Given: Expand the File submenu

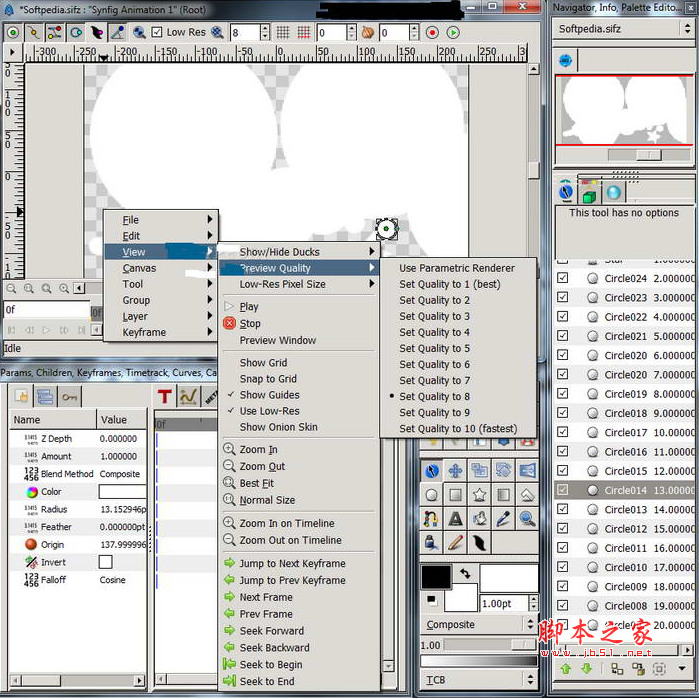Looking at the screenshot, I should click(x=161, y=220).
